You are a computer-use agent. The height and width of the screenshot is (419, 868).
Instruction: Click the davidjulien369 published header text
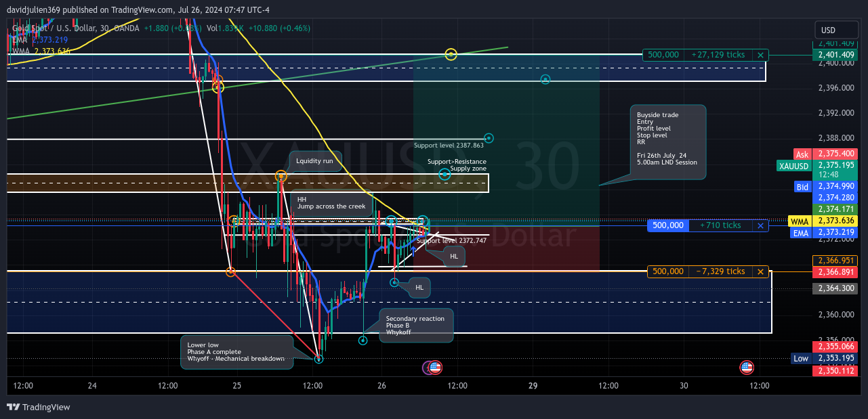tap(139, 9)
